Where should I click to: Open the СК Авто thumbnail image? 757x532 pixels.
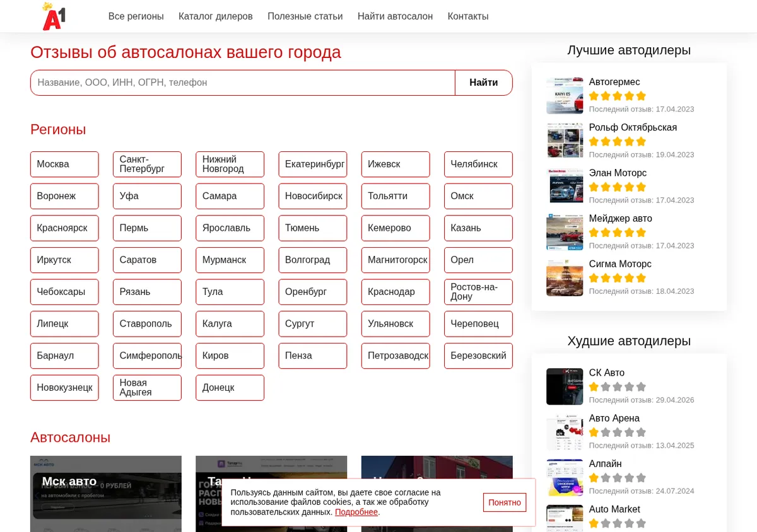pyautogui.click(x=565, y=386)
